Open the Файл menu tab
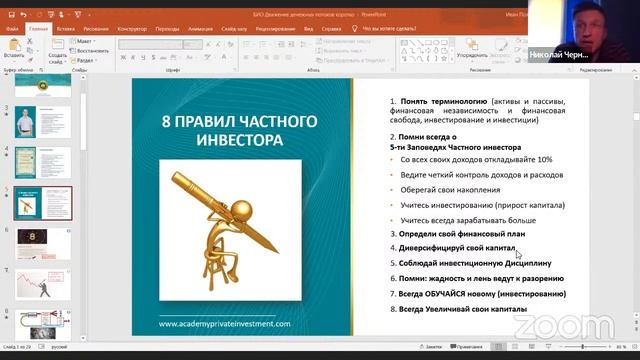This screenshot has height=360, width=640. coord(12,29)
